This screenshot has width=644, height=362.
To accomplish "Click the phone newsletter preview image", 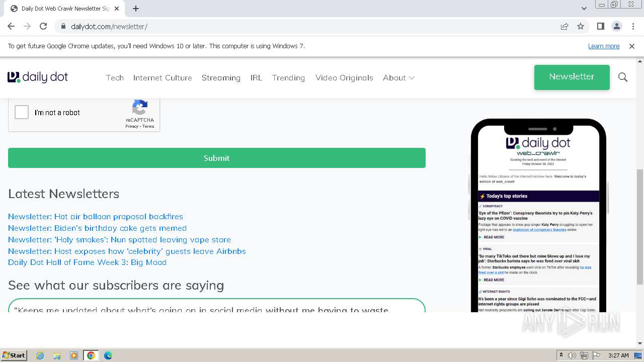I will pos(538,215).
